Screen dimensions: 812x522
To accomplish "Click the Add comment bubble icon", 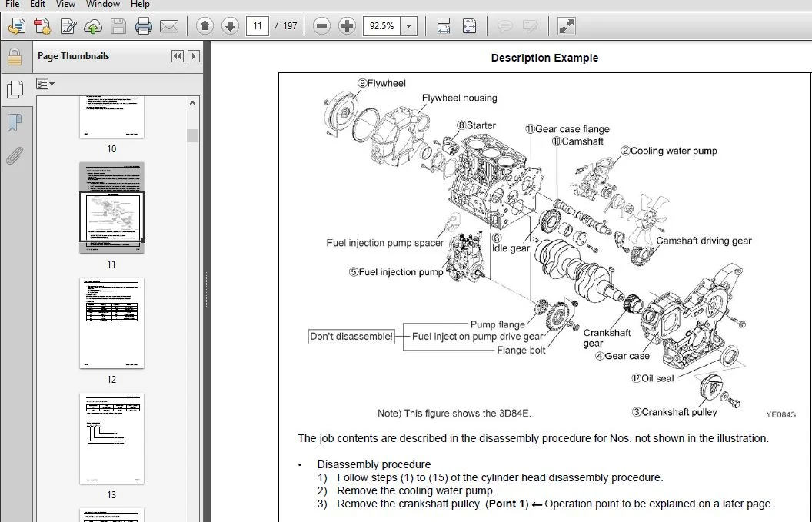I will 505,26.
